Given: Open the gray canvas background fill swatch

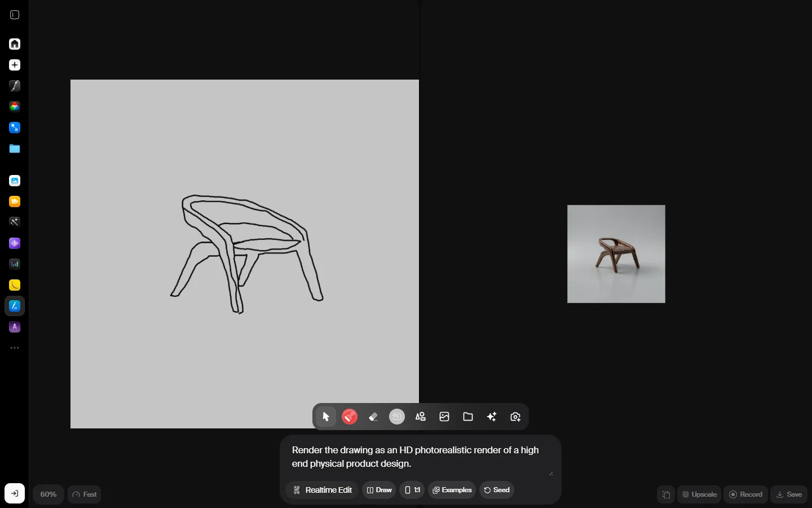Looking at the screenshot, I should (x=398, y=417).
